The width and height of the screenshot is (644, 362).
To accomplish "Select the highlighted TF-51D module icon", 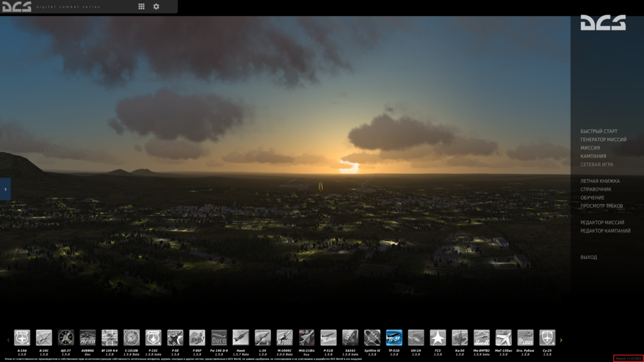I will (x=394, y=338).
